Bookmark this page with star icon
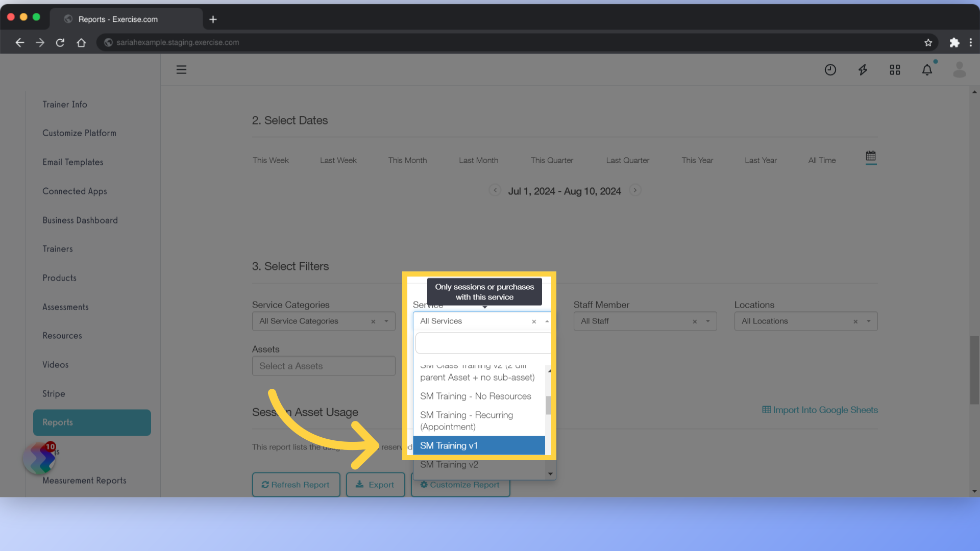This screenshot has width=980, height=551. pyautogui.click(x=928, y=42)
